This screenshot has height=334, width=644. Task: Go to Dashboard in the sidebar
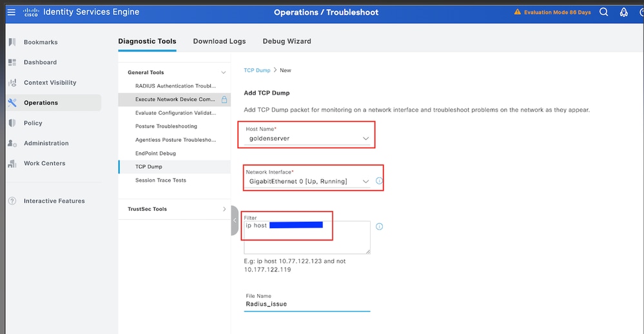pos(40,62)
